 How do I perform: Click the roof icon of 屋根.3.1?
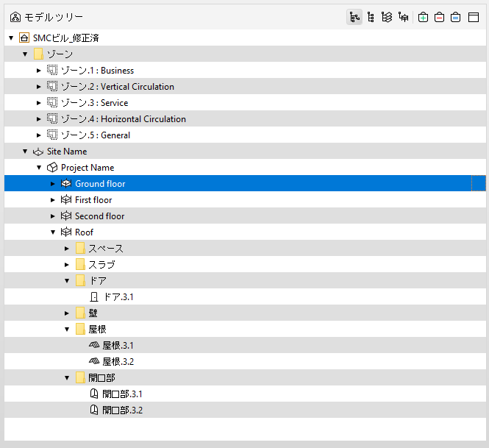94,345
